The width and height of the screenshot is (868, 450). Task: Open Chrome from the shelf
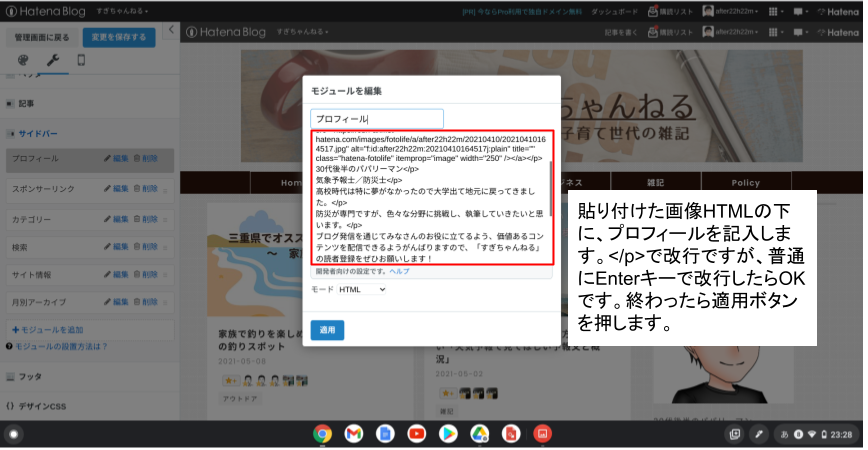322,434
